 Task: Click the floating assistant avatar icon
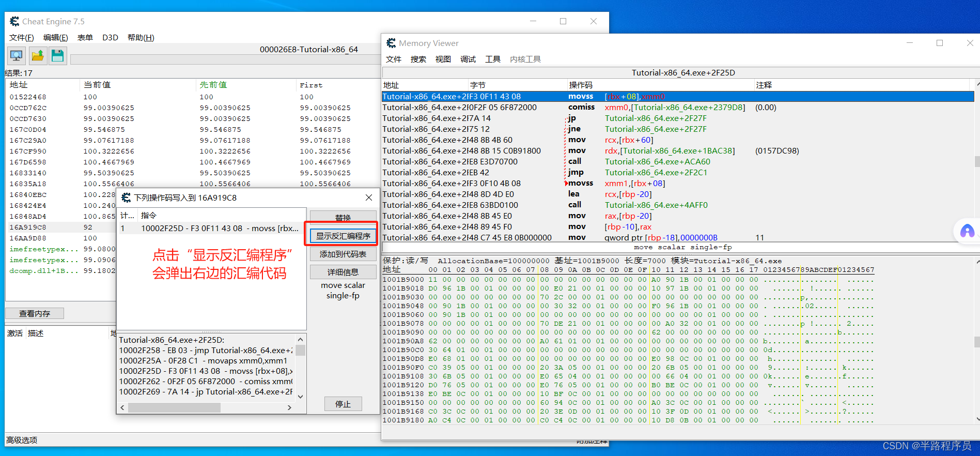point(967,231)
